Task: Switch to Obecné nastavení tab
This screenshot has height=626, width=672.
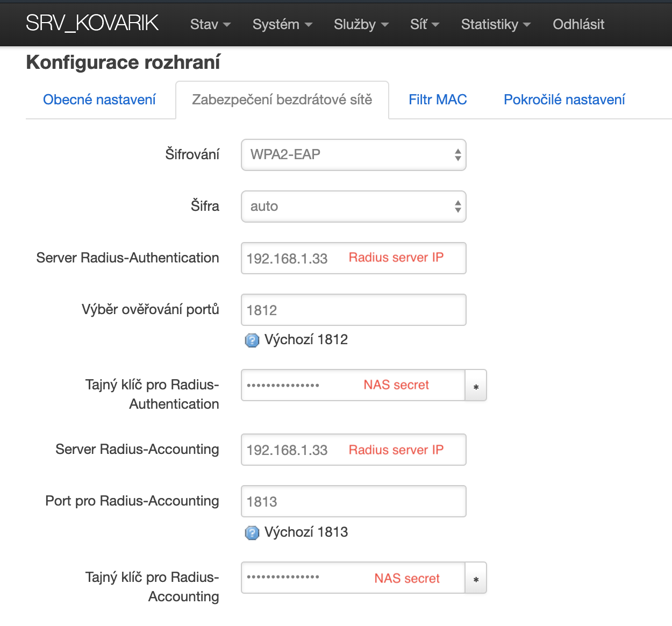Action: coord(99,99)
